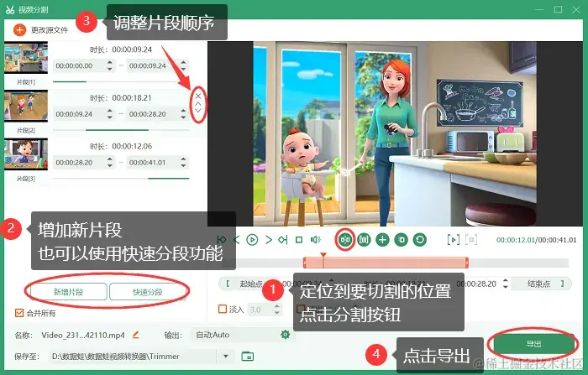Open output settings with the gear icon
Image resolution: width=588 pixels, height=375 pixels.
coord(286,335)
